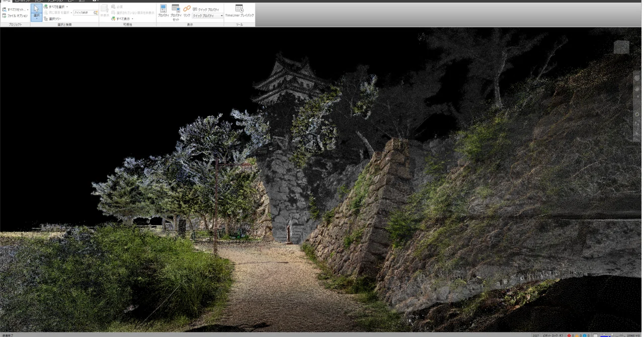Expand the すべてを選択 dropdown arrow
This screenshot has width=644, height=337.
[67, 7]
